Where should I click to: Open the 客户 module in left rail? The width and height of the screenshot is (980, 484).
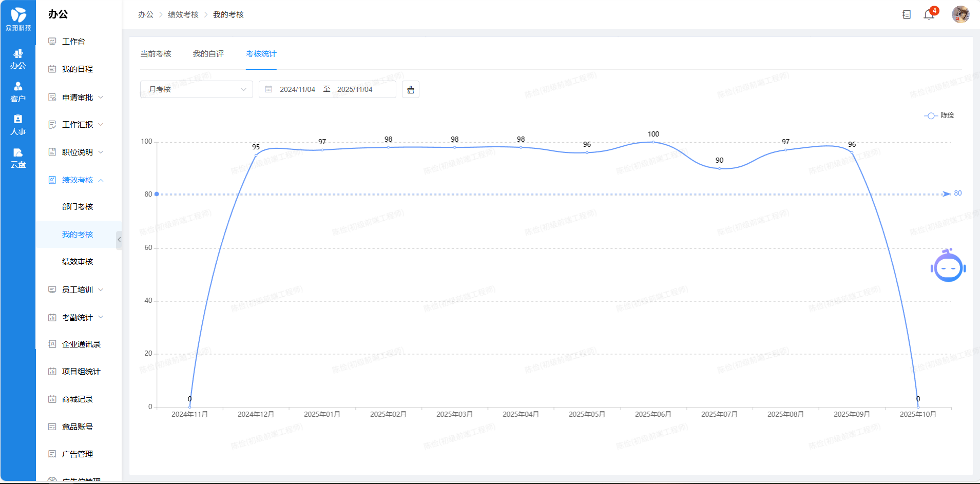tap(18, 92)
